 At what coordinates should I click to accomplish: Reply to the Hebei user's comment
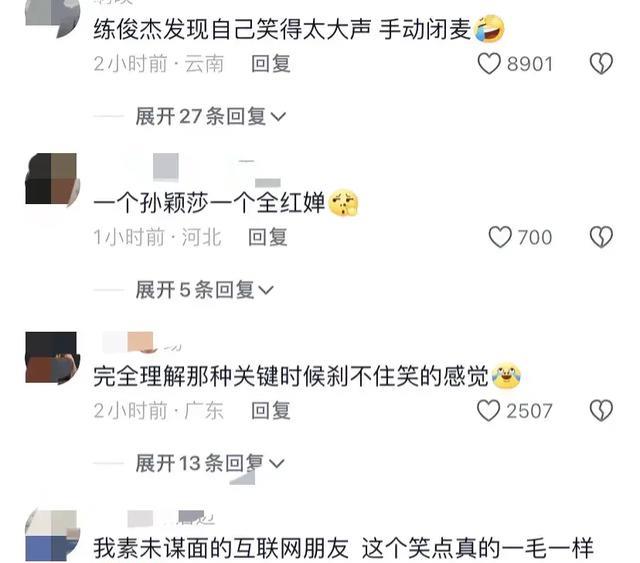click(x=268, y=238)
